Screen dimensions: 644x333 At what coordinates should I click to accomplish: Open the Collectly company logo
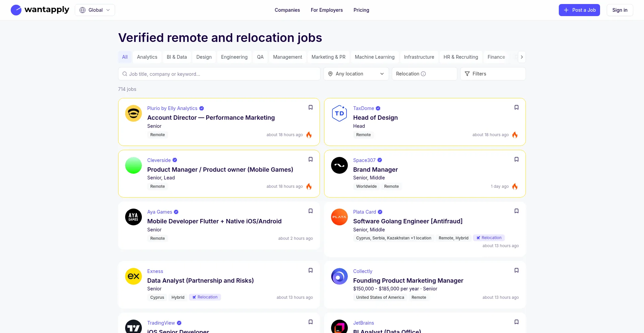pyautogui.click(x=339, y=276)
